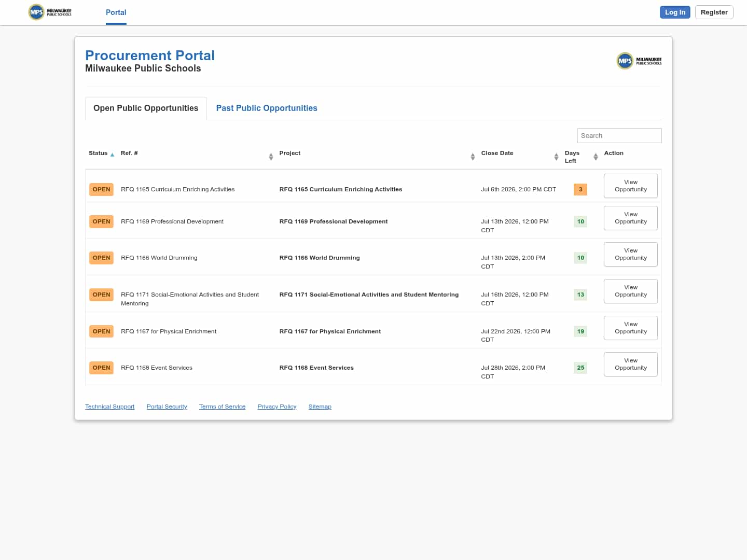747x560 pixels.
Task: Sort by Close Date column arrows
Action: pos(556,157)
